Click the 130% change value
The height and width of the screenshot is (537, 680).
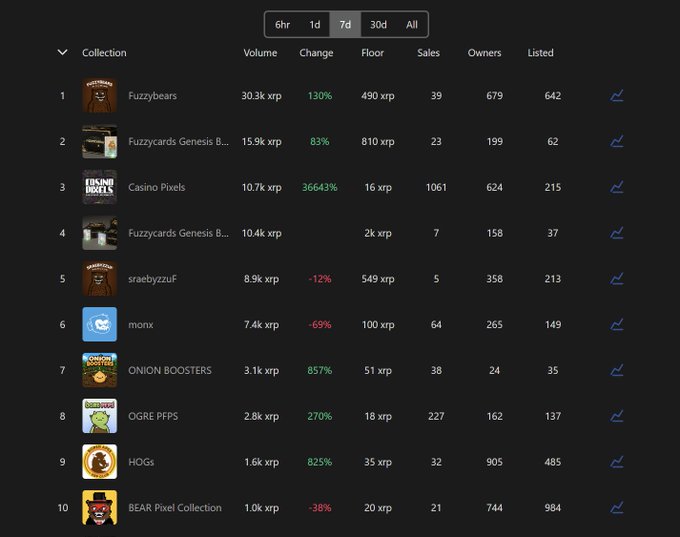point(320,96)
